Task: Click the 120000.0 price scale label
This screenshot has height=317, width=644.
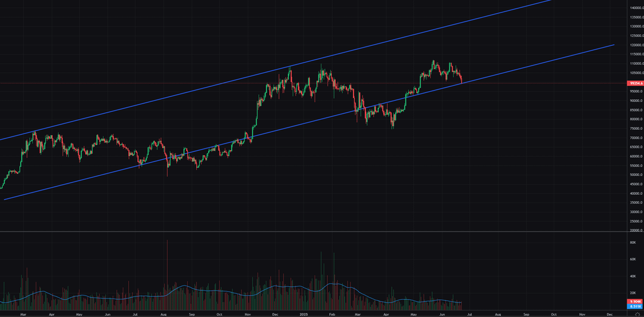Action: click(x=636, y=45)
